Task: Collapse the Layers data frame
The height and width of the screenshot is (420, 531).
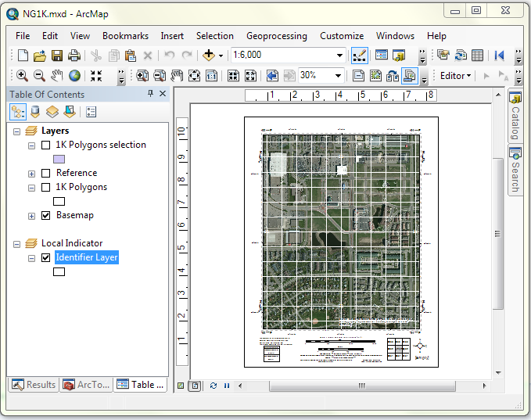Action: [16, 131]
